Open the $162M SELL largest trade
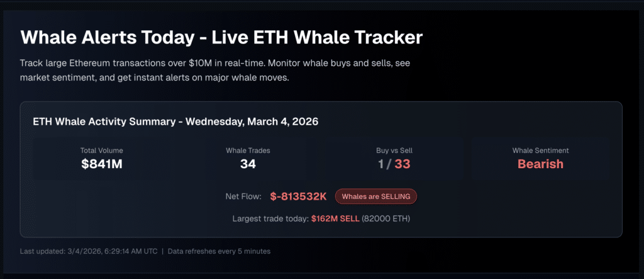This screenshot has width=644, height=279. click(335, 219)
